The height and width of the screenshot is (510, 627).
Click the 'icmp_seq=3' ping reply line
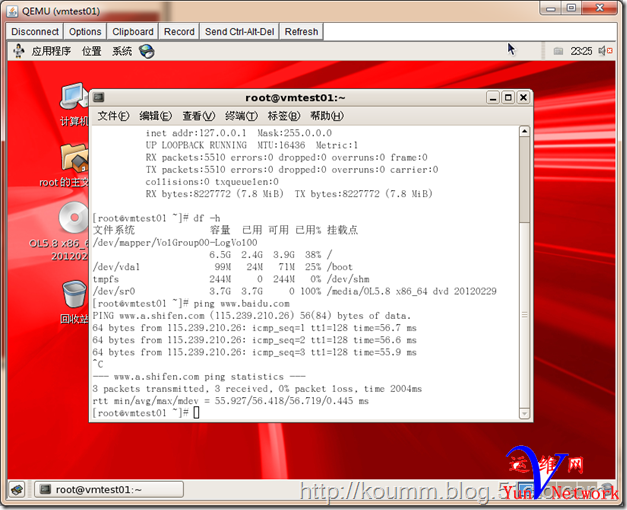click(x=255, y=352)
